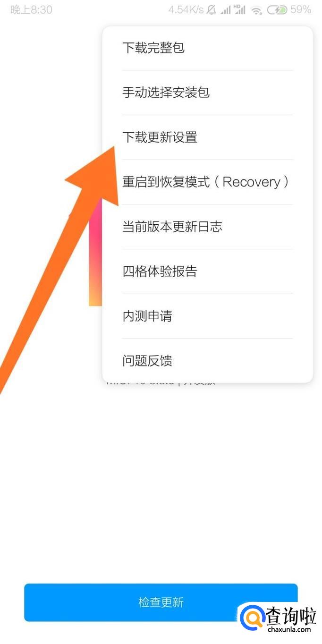
Task: Tap the 4.54K/s network speed indicator
Action: 186,10
